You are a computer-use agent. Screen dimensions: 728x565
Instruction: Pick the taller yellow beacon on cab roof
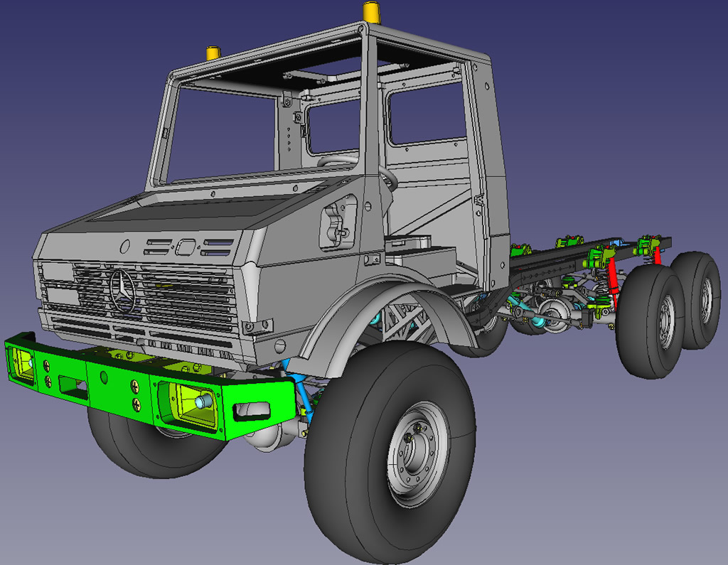coord(371,12)
